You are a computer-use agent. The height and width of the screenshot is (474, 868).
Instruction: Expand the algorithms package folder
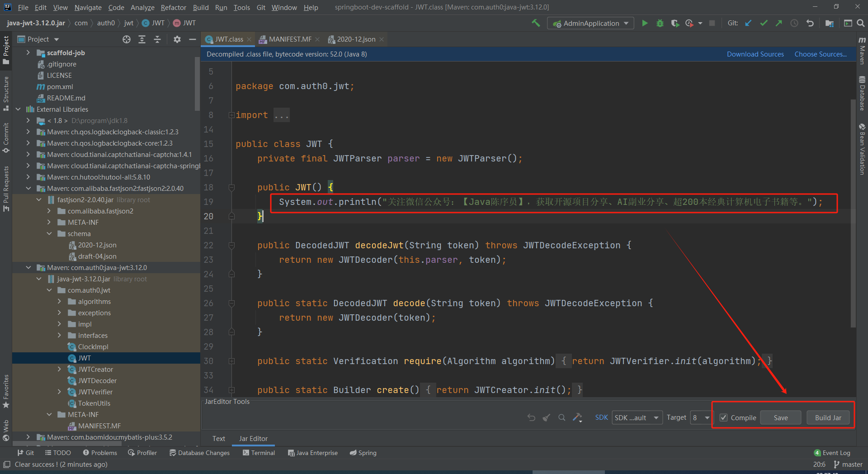pyautogui.click(x=59, y=302)
